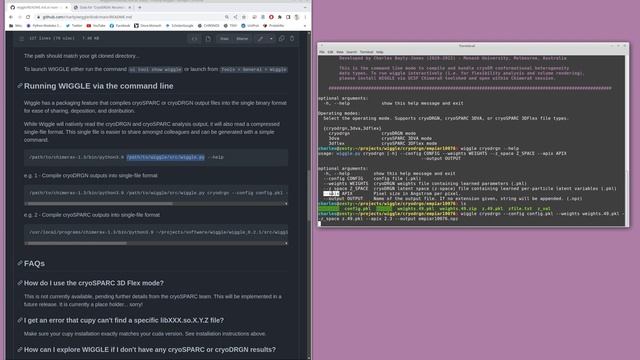Open the Terminal File menu
Screen dimensions: 640x360
coord(322,52)
